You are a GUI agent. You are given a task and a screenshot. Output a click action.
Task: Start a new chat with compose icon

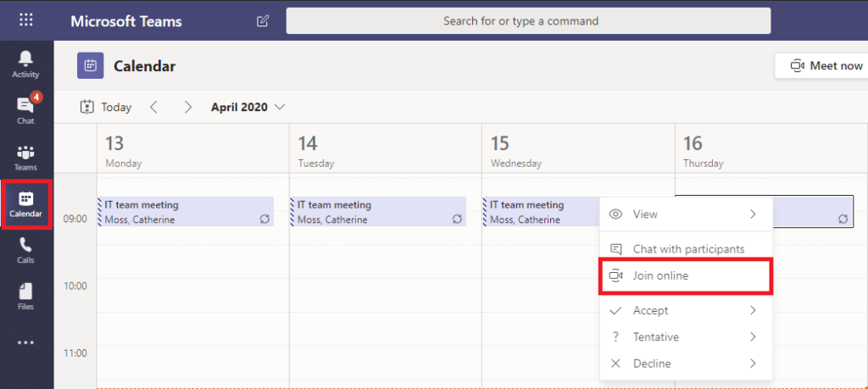tap(263, 21)
